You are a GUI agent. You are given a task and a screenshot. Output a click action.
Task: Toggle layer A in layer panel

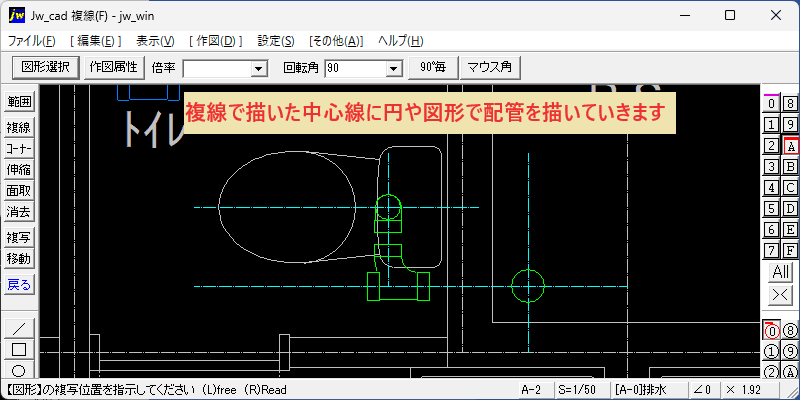790,146
